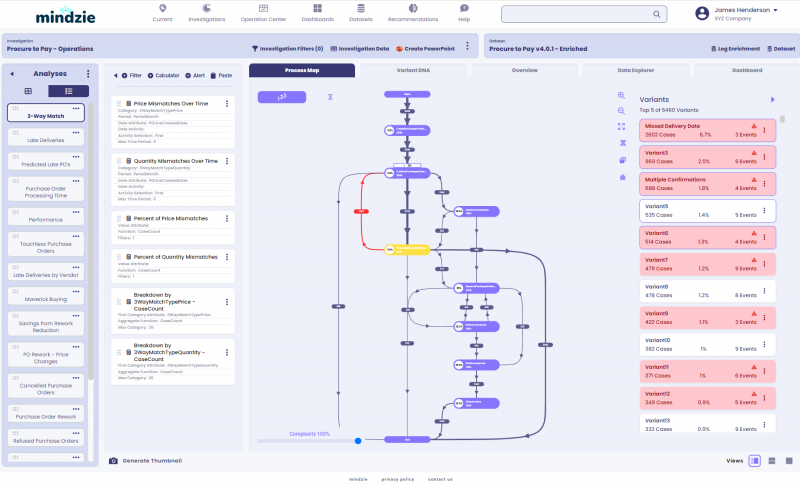Click the search magnifier icon
This screenshot has height=485, width=800.
tap(657, 14)
